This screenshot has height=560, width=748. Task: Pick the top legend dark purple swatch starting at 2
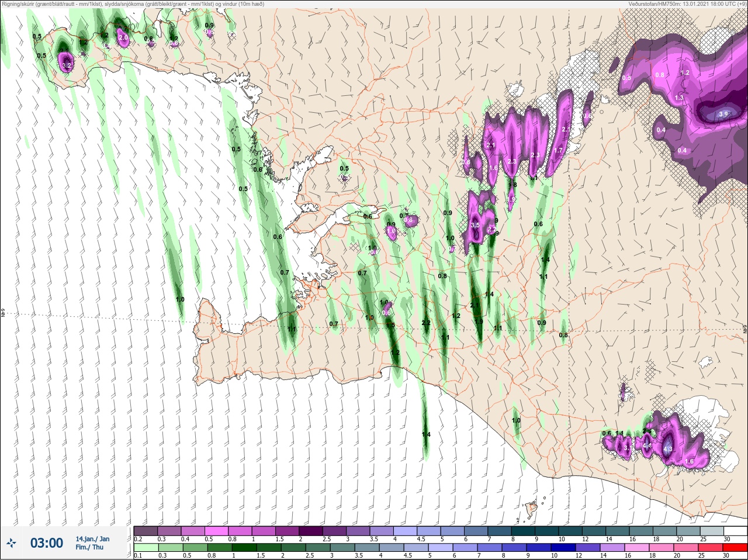pos(311,531)
